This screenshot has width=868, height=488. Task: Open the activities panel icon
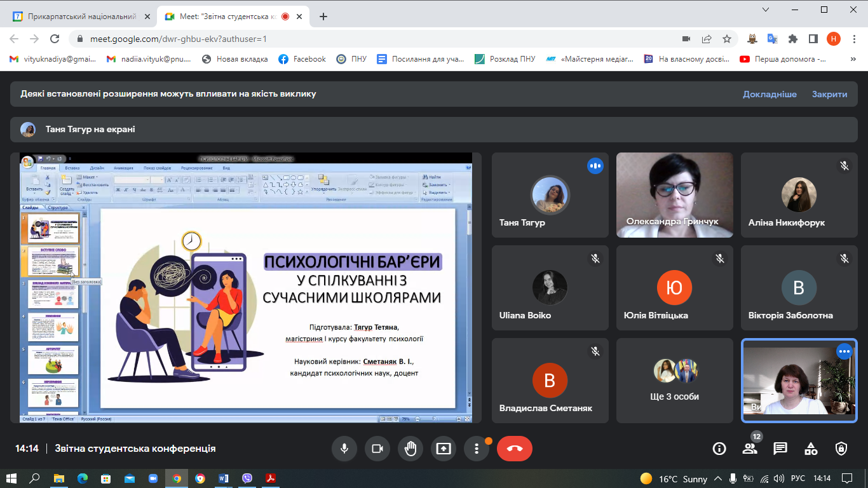click(x=811, y=449)
